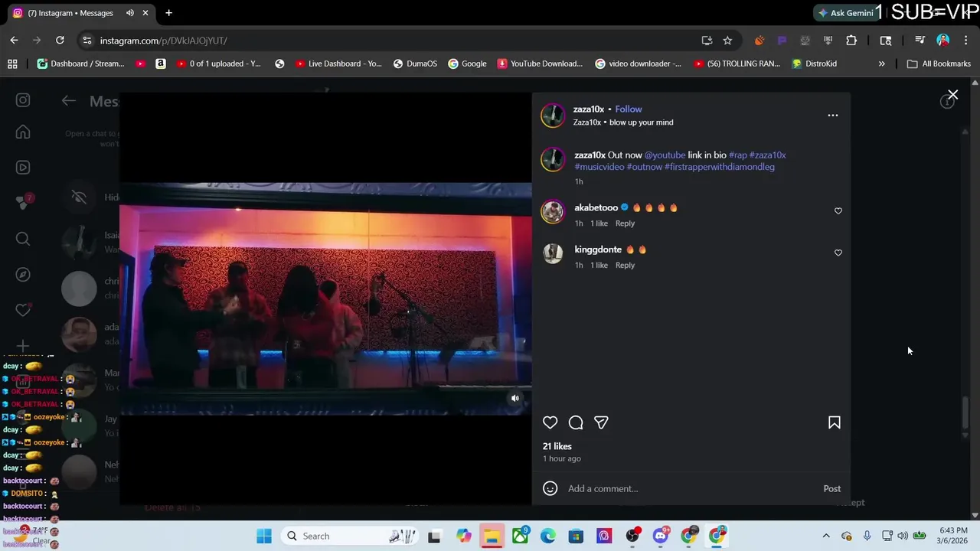Open the 21 likes list
The height and width of the screenshot is (551, 980).
pos(557,446)
